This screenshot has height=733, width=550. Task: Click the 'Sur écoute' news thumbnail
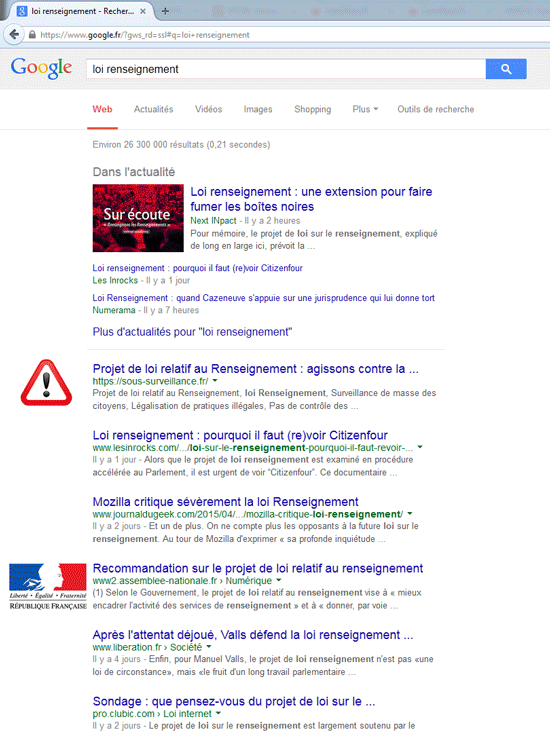138,218
